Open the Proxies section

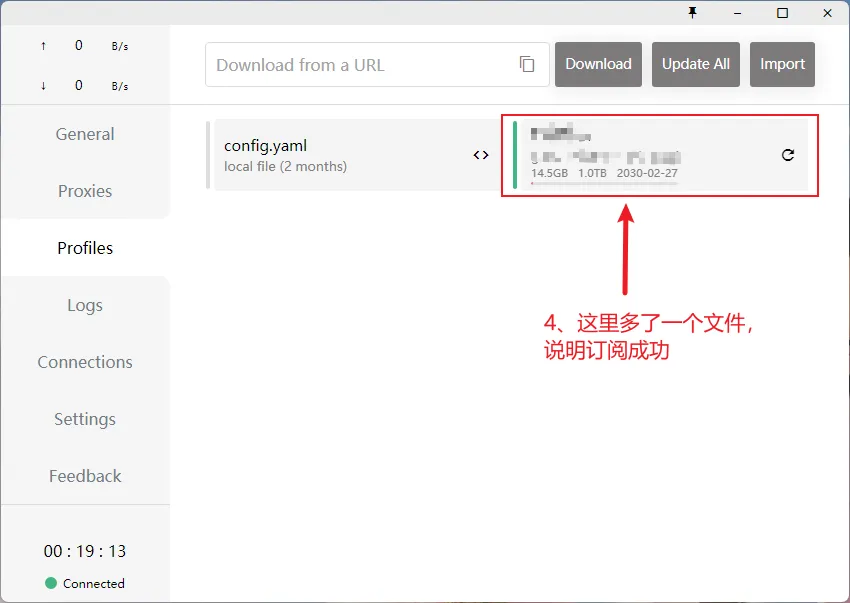(85, 191)
